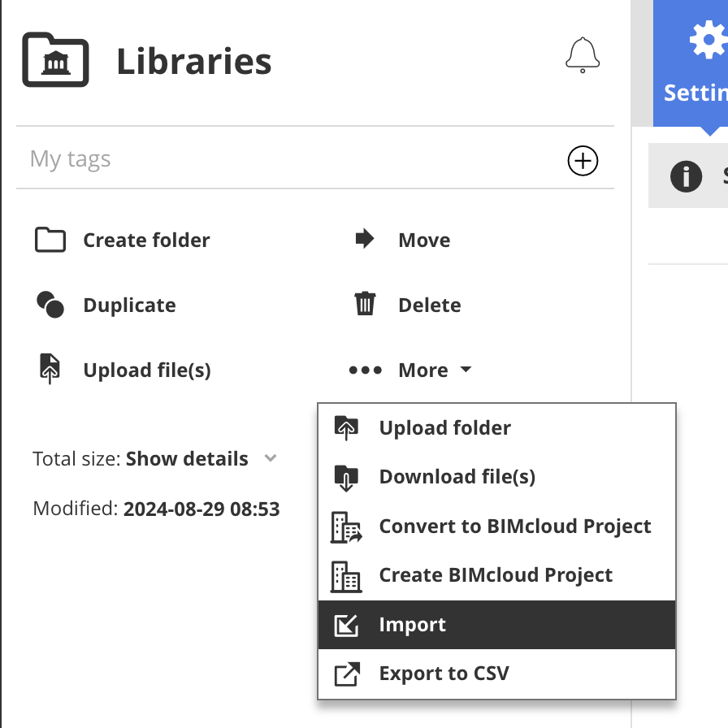Click the add tag plus icon
Screen dimensions: 728x728
pos(582,161)
